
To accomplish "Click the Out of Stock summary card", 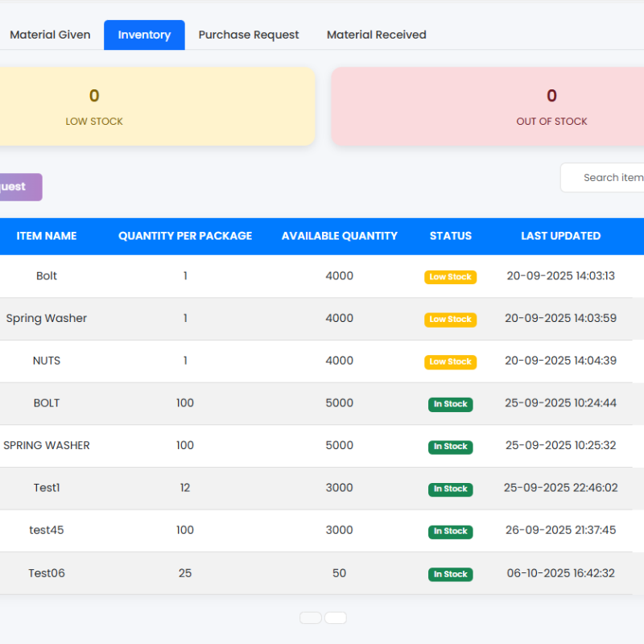I will click(x=488, y=106).
